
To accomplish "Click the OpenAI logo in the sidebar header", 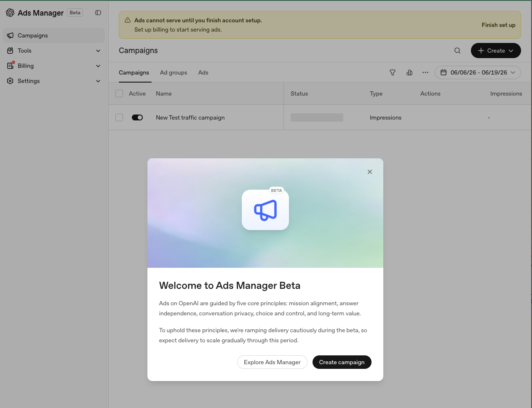I will 10,13.
